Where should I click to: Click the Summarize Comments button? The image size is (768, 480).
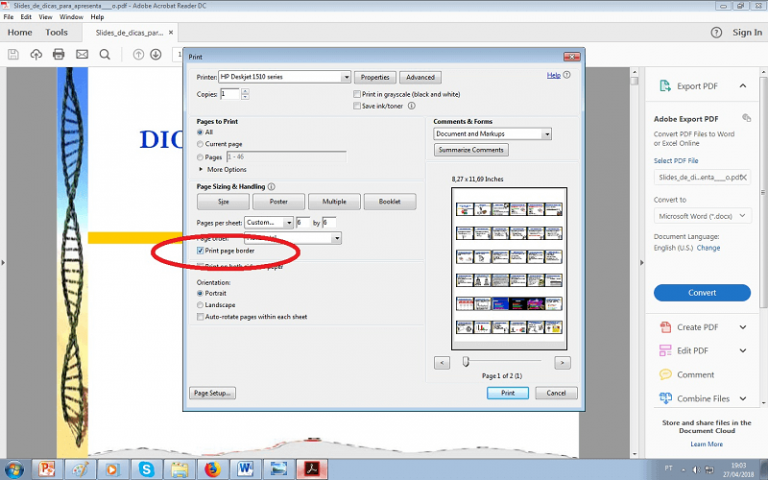point(471,150)
